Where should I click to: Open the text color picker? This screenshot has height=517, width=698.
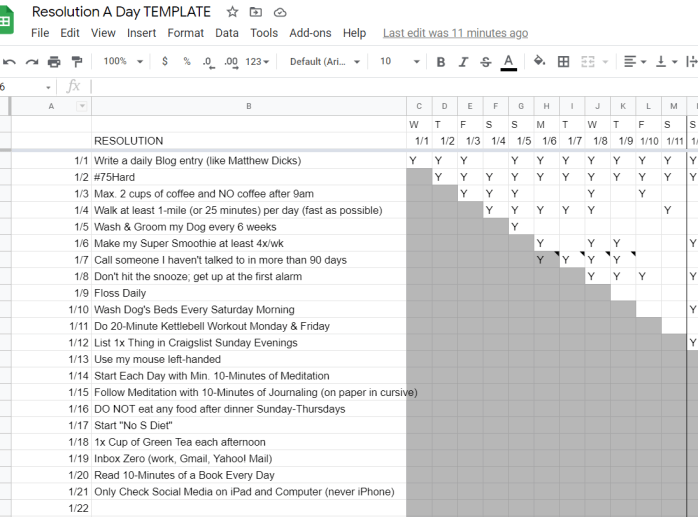(x=508, y=62)
